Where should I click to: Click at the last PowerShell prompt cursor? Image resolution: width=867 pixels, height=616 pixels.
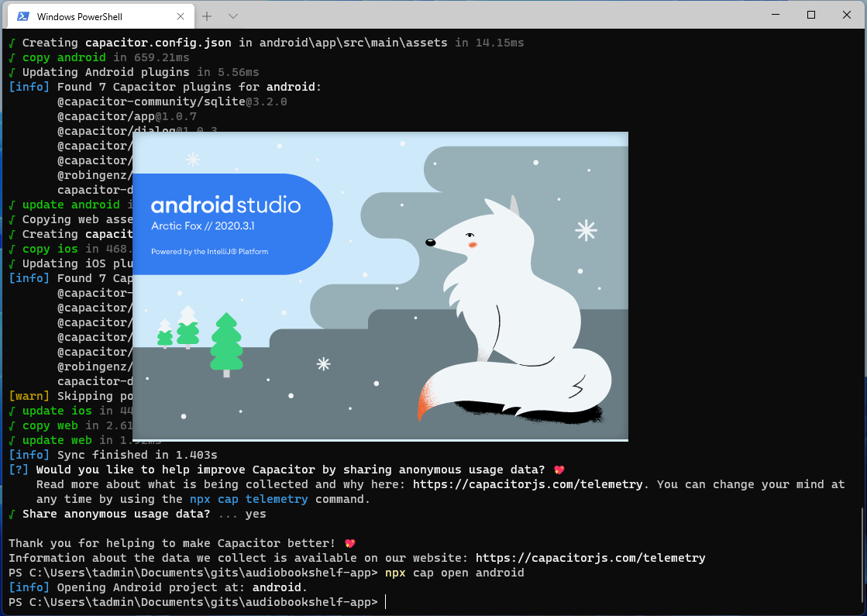point(385,602)
